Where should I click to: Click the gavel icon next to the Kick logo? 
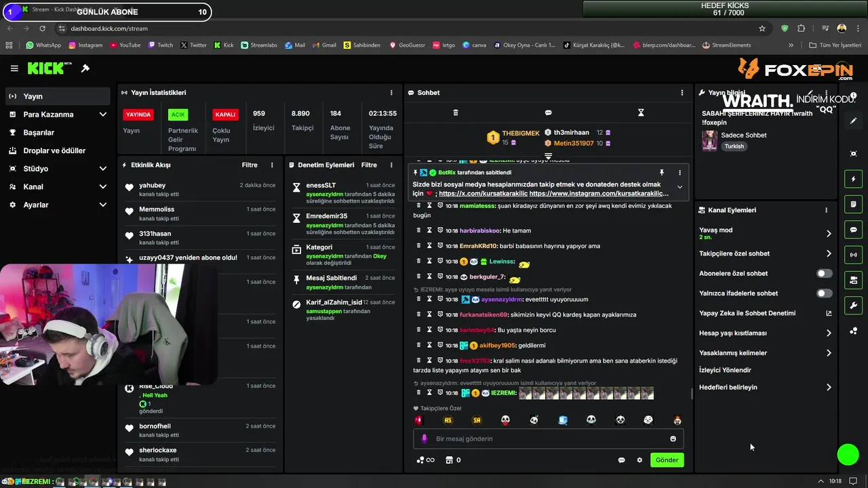coord(85,68)
